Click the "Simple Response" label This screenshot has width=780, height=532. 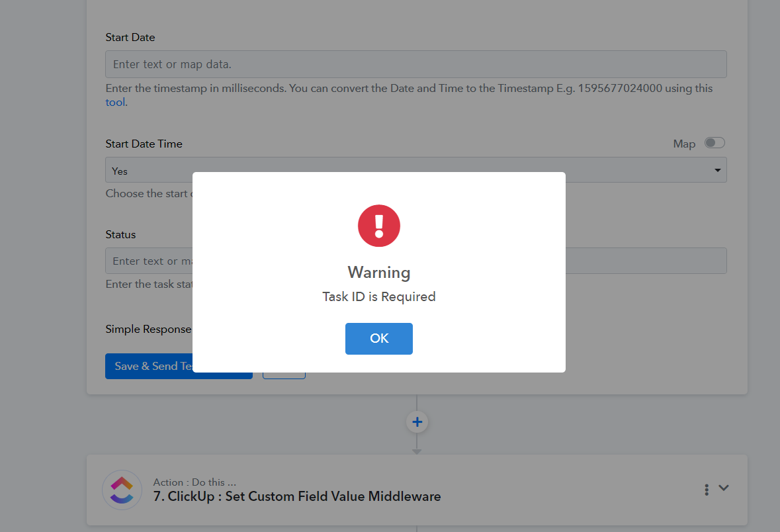coord(148,329)
